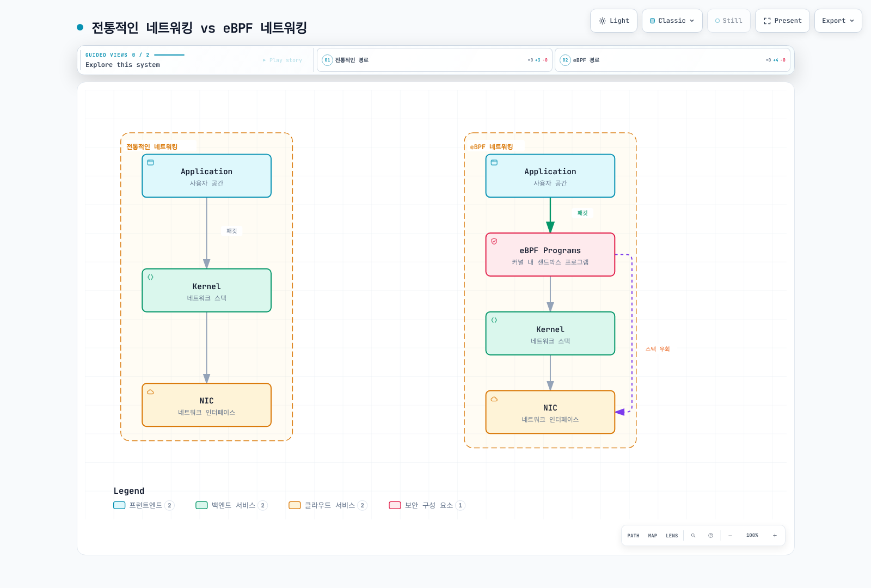
Task: Click the sun icon in Light button
Action: 602,21
